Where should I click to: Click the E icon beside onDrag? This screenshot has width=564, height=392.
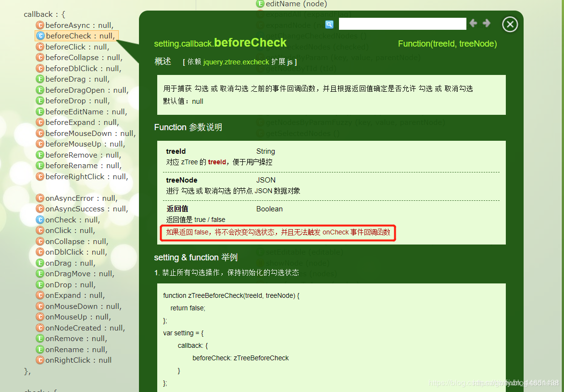point(40,263)
